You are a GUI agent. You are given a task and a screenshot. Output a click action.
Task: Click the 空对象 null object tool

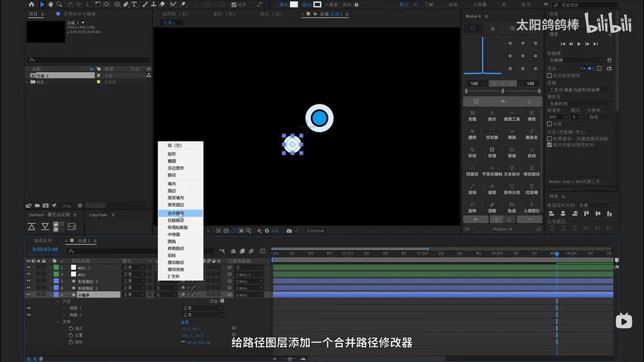(492, 135)
